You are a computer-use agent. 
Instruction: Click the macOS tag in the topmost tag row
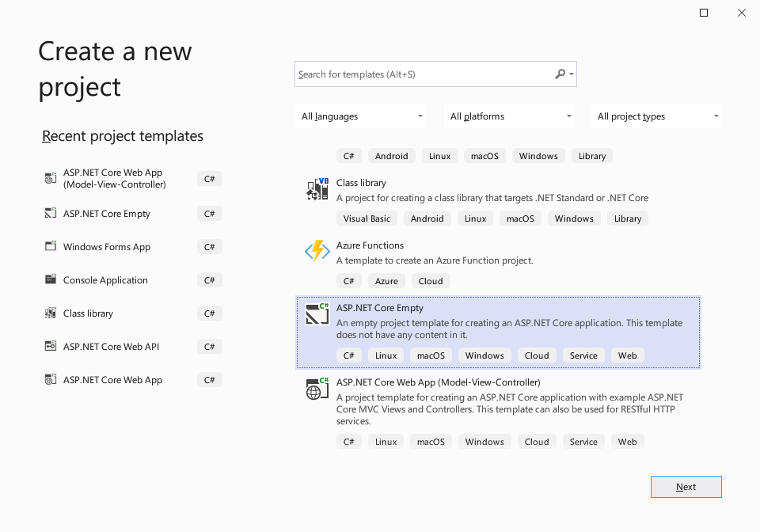tap(484, 156)
